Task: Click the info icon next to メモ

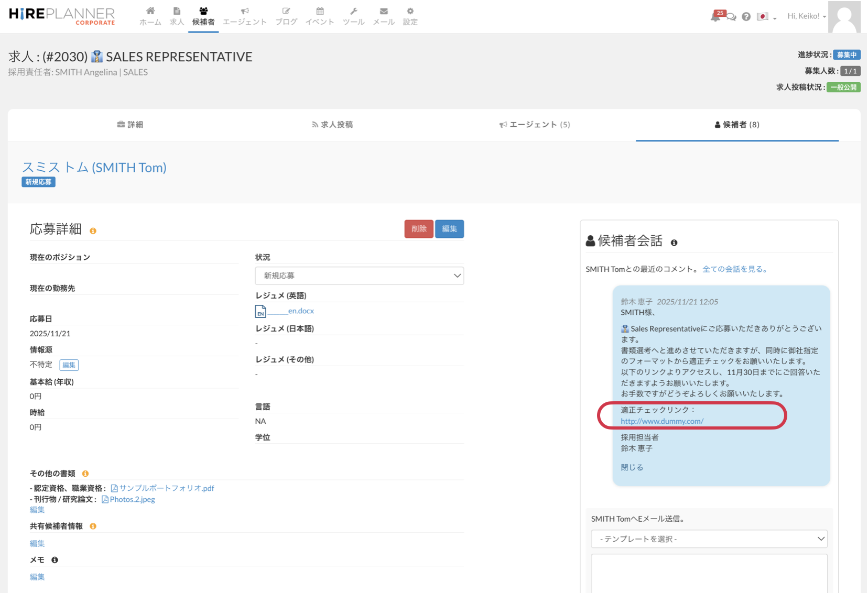Action: pos(55,560)
